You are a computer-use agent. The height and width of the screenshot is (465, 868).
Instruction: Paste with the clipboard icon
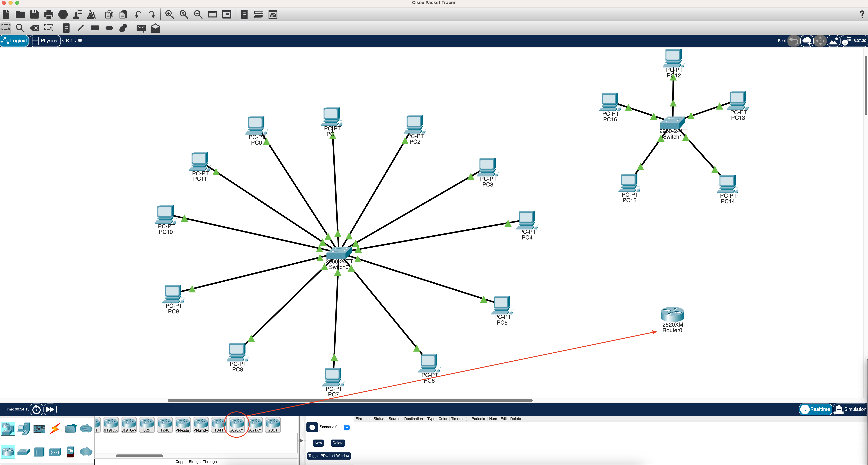point(123,14)
